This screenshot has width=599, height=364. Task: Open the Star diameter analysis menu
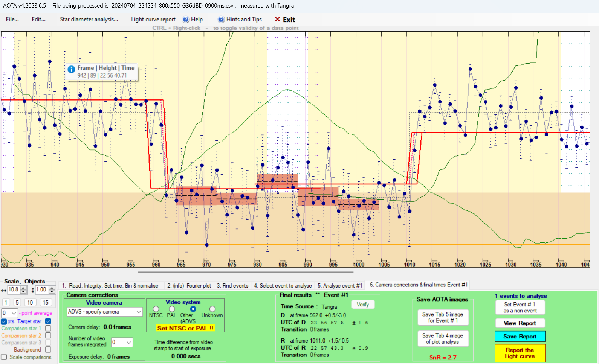89,20
